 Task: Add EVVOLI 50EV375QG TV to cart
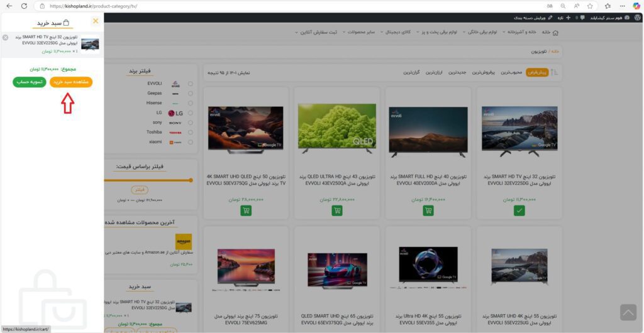(245, 211)
